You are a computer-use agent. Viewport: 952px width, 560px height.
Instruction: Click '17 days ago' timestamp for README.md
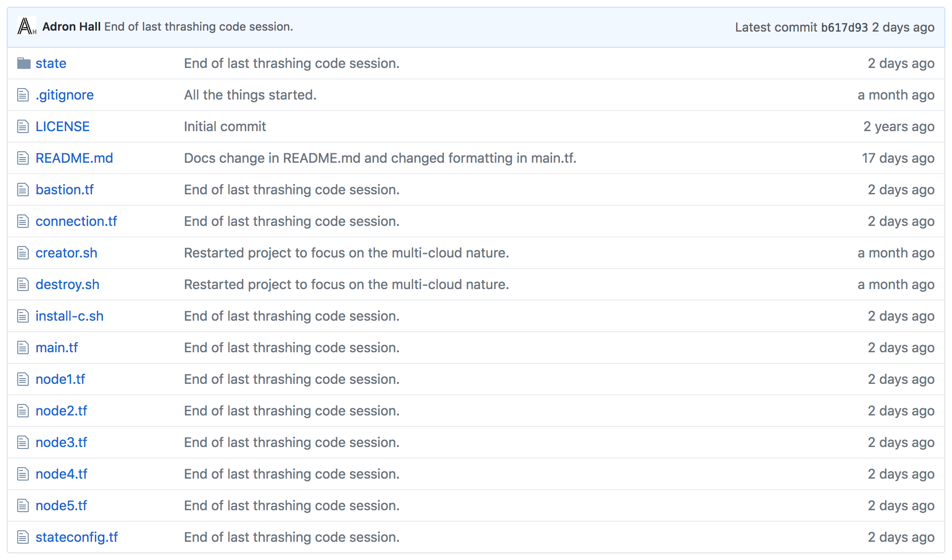pyautogui.click(x=898, y=158)
